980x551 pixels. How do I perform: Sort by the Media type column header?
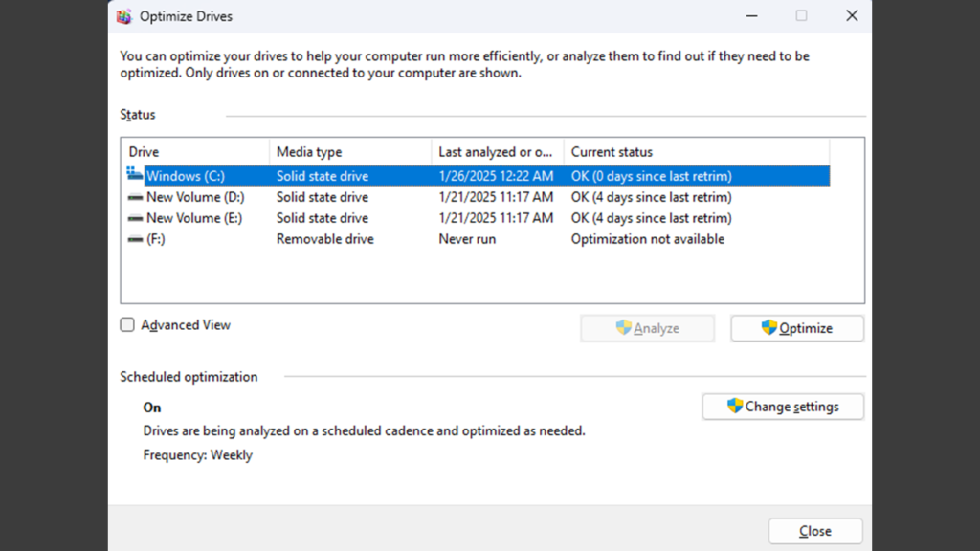tap(350, 152)
